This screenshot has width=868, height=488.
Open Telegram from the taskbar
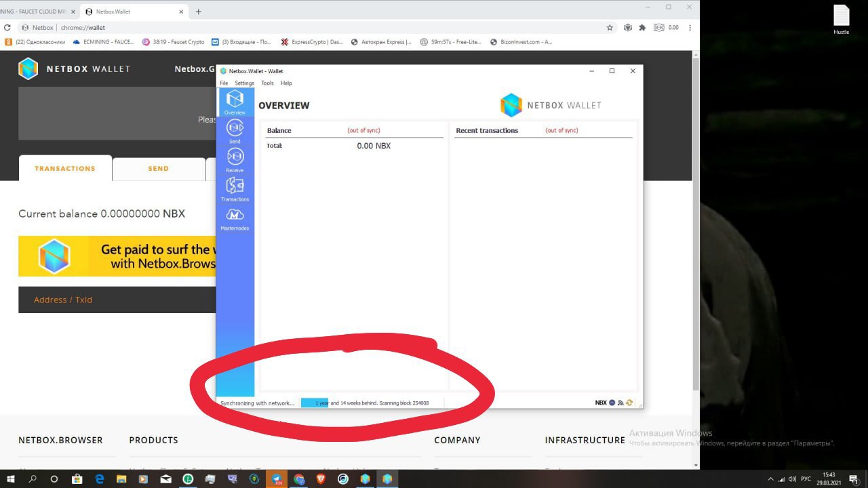pos(277,479)
